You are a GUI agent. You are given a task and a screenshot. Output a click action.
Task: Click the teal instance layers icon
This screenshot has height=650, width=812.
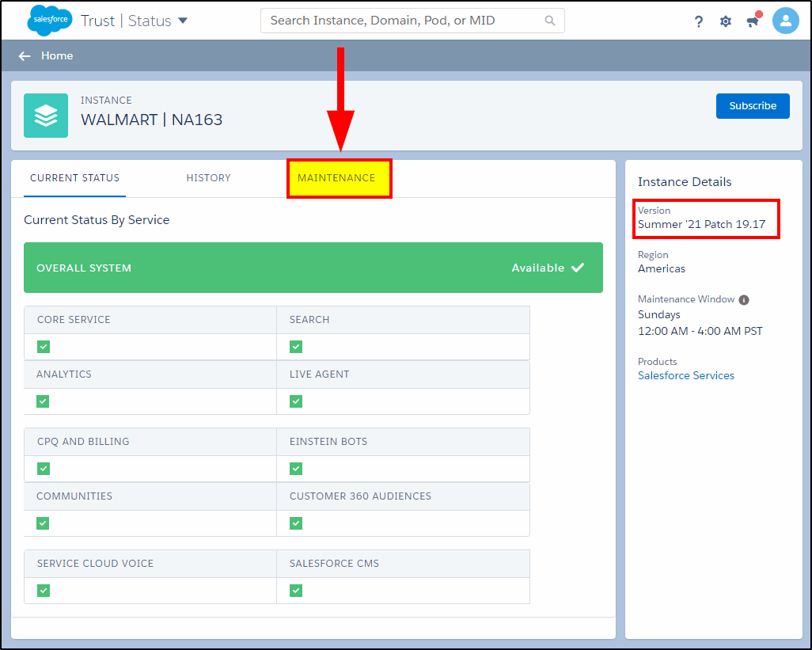[x=46, y=116]
